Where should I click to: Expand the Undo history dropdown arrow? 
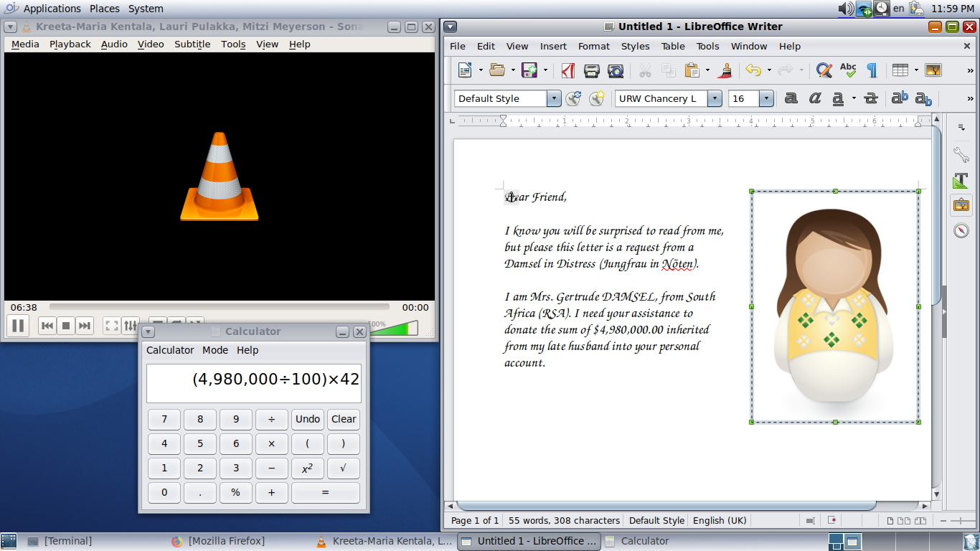click(x=768, y=70)
